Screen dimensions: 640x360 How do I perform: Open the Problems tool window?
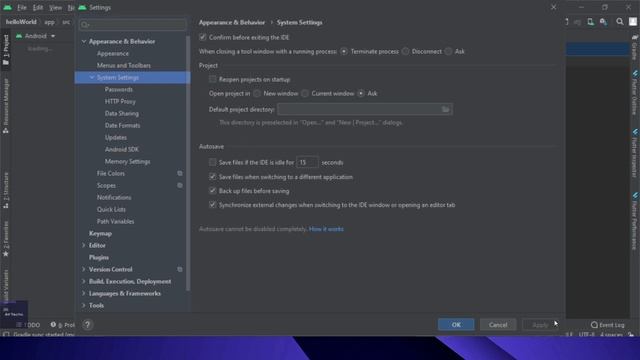coord(62,325)
